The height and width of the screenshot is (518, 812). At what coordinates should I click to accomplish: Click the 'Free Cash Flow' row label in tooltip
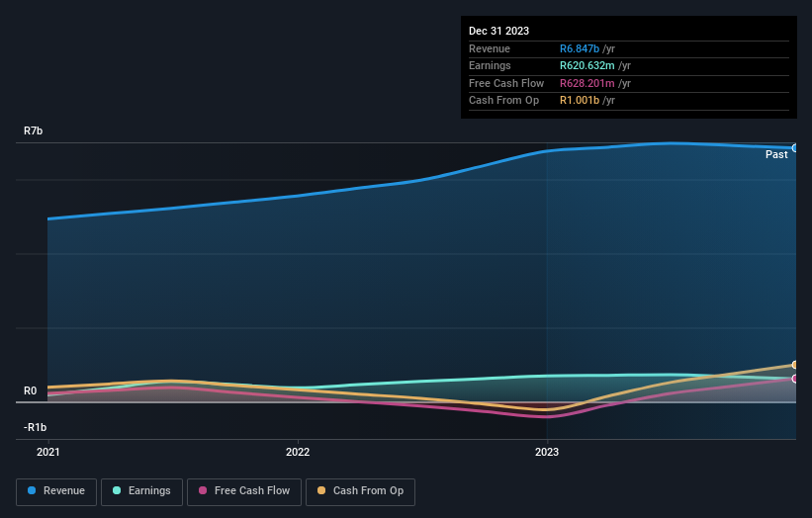[506, 83]
